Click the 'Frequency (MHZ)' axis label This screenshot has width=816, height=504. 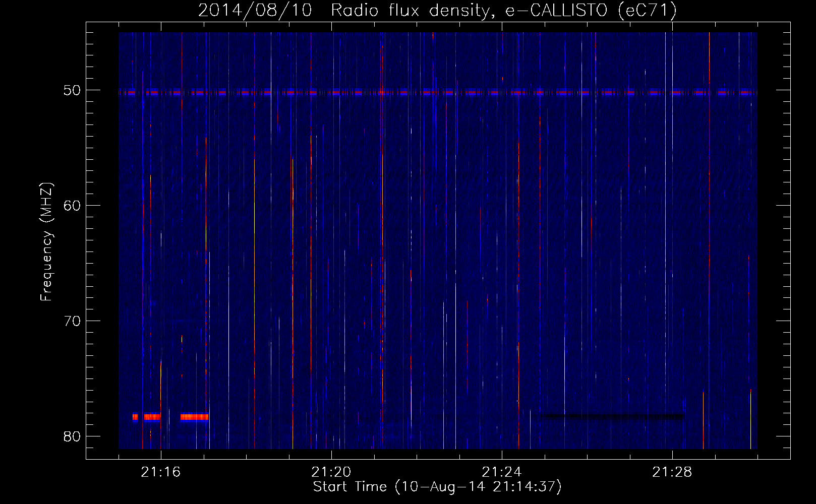pos(46,242)
